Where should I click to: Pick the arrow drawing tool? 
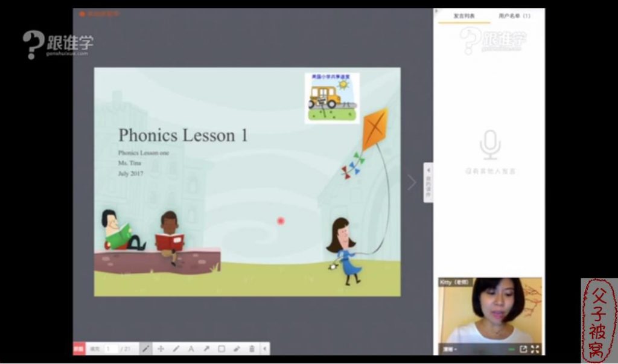(206, 349)
